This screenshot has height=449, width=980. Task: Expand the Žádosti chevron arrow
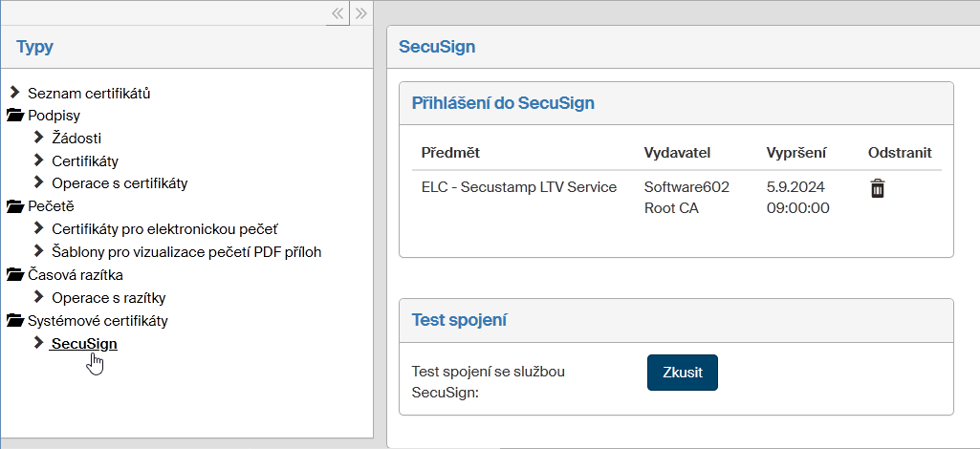point(39,138)
